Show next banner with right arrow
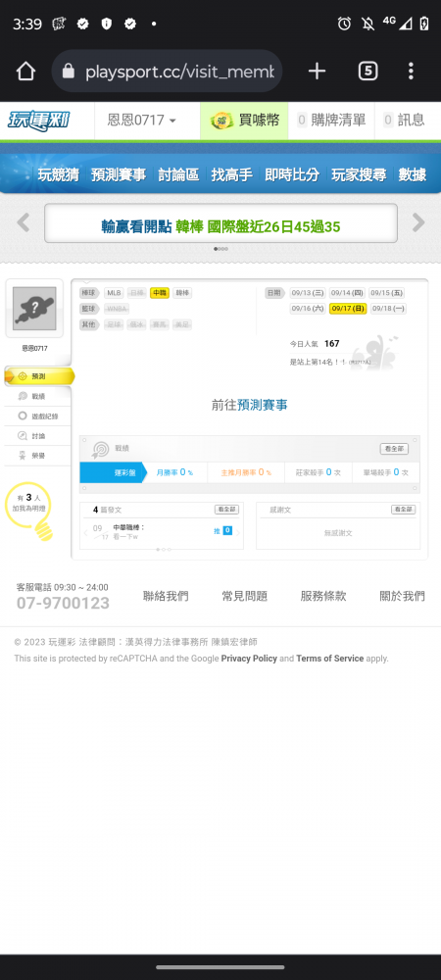Viewport: 441px width, 980px height. 418,222
